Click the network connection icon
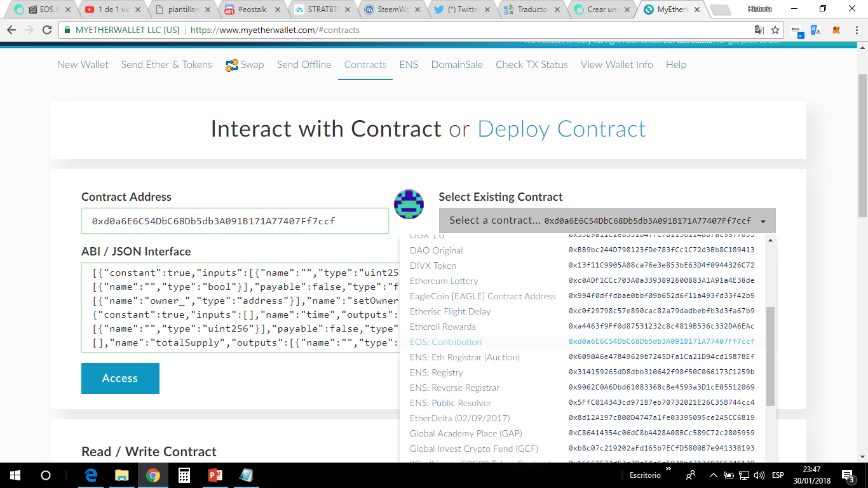The image size is (868, 488). [x=743, y=475]
